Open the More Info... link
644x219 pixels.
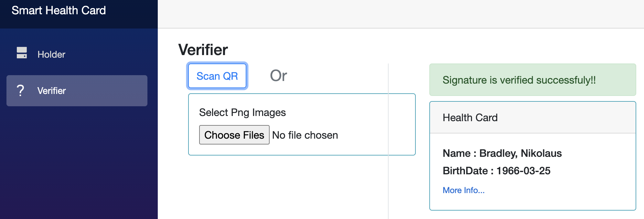click(x=464, y=190)
